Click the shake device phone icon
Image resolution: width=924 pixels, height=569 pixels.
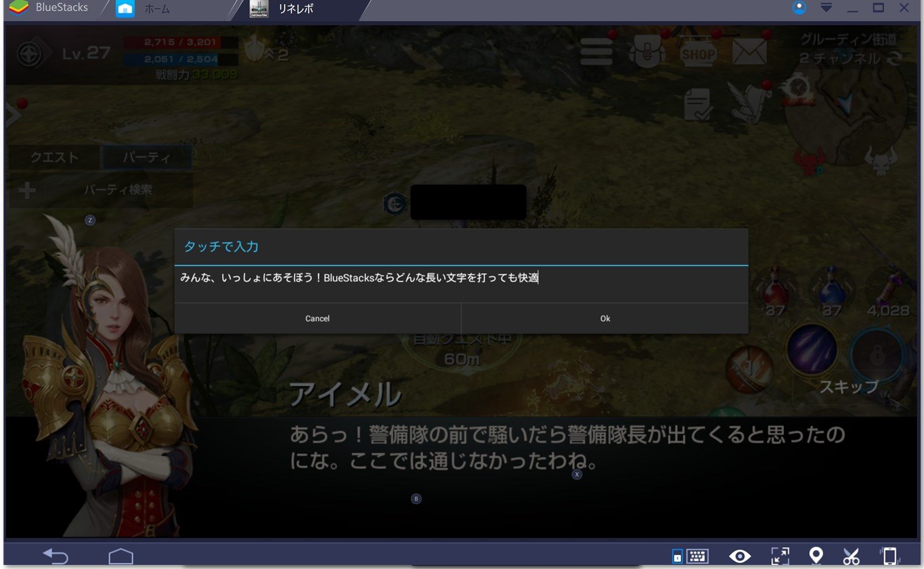(889, 556)
